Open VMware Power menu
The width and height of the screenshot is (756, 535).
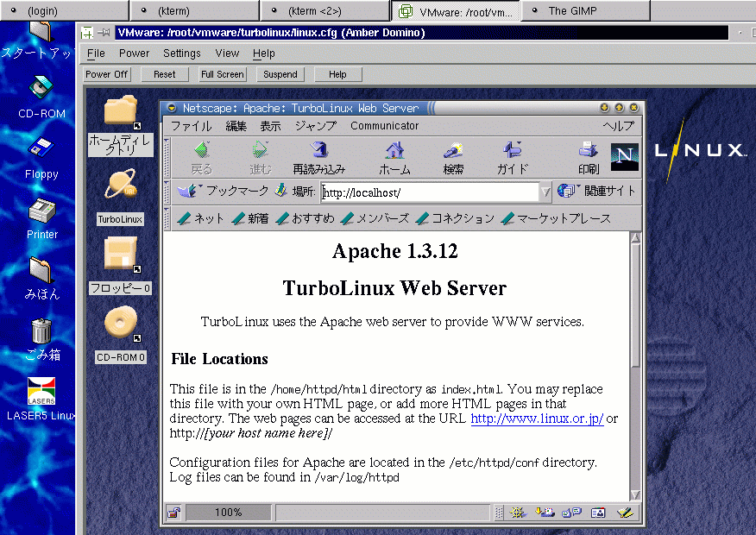[134, 53]
